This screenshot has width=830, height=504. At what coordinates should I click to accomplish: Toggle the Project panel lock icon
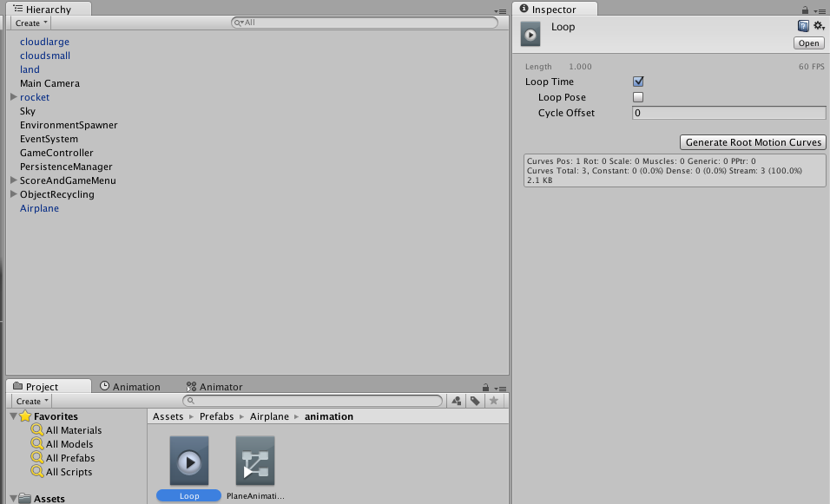coord(485,388)
